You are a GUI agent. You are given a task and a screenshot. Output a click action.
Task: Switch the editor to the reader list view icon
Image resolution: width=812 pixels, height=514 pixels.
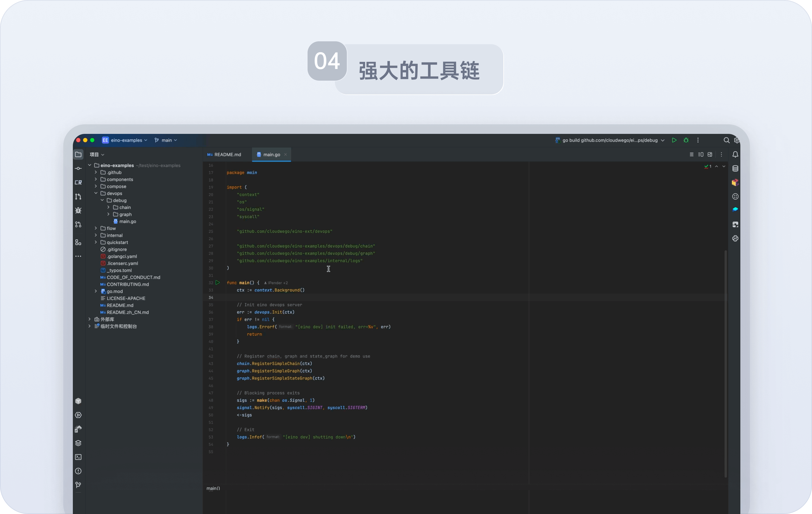[x=692, y=154]
